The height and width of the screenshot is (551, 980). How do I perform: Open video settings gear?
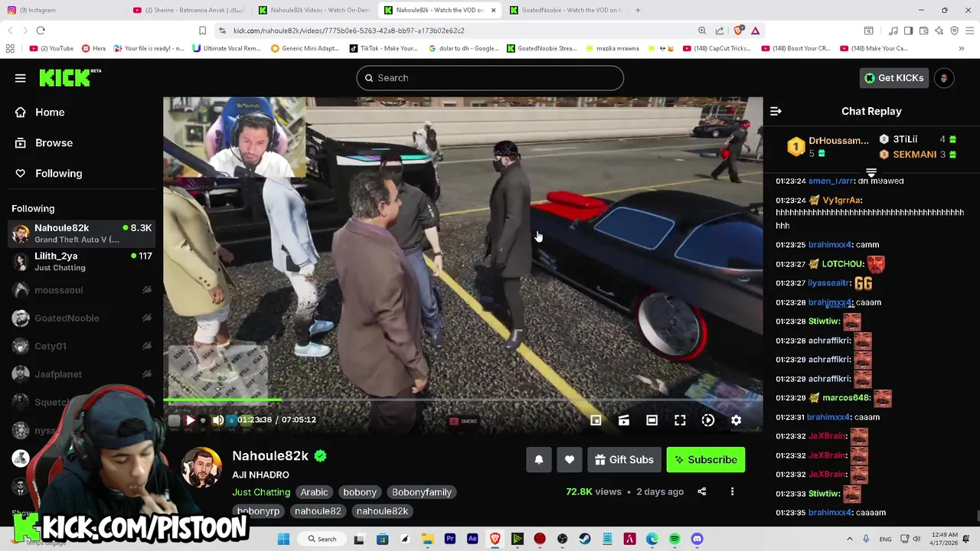[736, 420]
